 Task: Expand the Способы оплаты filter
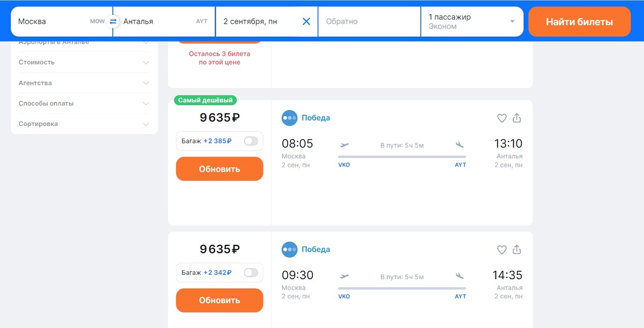[x=84, y=103]
